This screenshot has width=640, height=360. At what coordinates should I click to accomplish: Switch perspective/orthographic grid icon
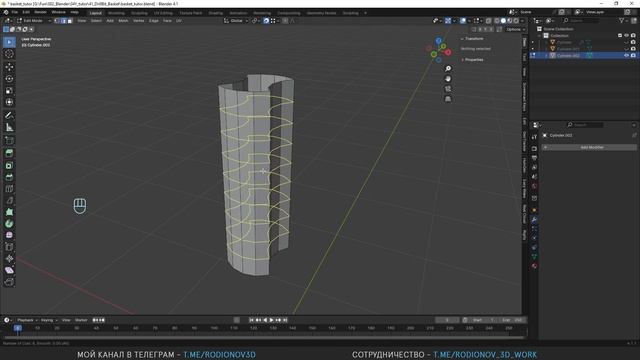(x=448, y=99)
